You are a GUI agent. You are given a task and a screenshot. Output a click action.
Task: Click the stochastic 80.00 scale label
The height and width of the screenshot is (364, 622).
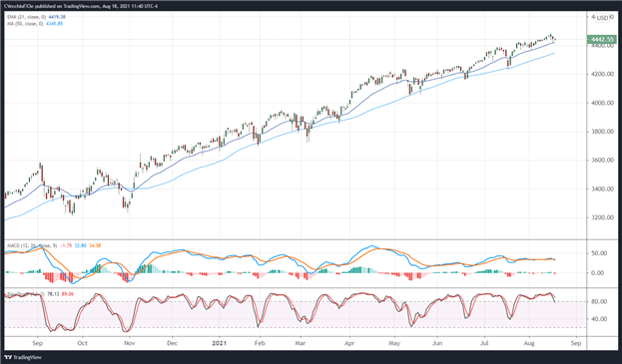600,301
